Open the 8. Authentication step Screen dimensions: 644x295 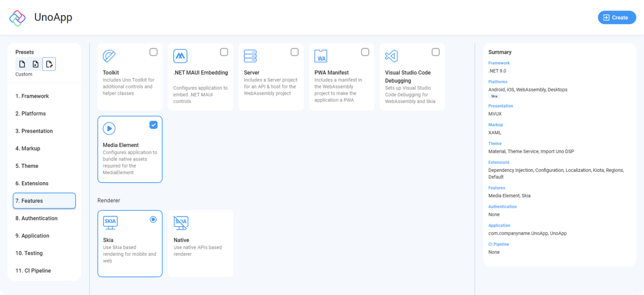pos(36,218)
